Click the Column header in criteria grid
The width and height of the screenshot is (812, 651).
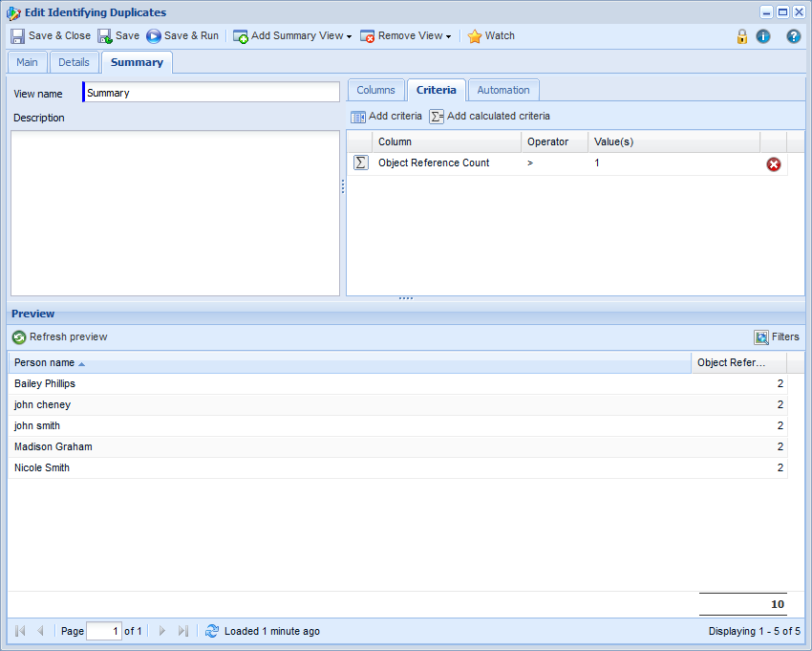pyautogui.click(x=446, y=141)
